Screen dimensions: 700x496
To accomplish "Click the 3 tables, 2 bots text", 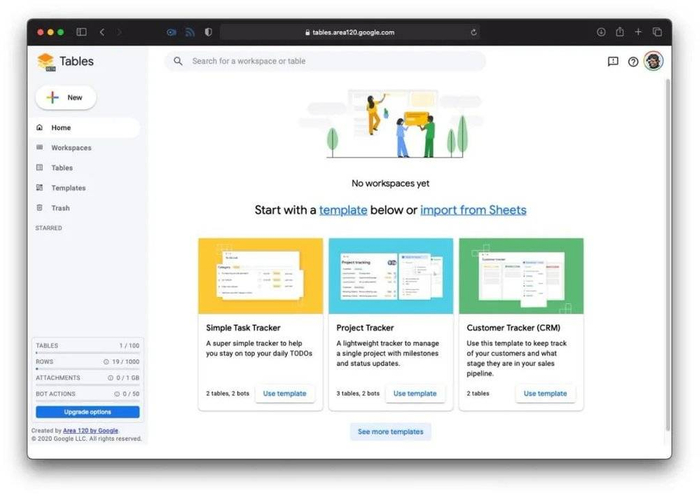I will point(358,393).
